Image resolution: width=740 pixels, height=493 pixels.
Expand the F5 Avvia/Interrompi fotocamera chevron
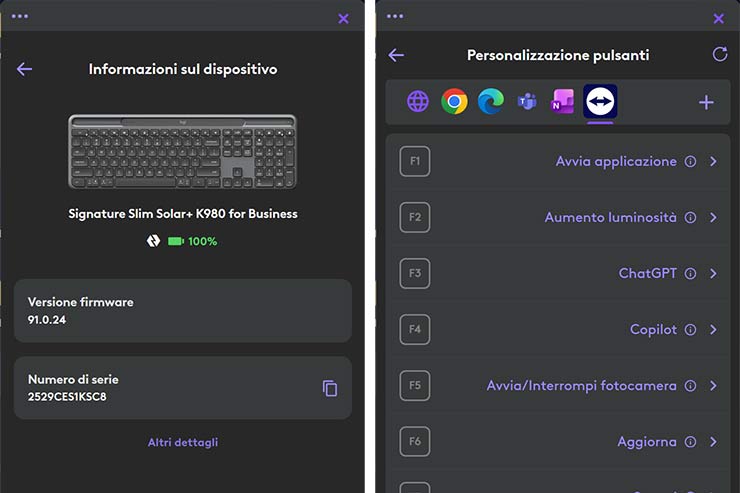pos(713,385)
